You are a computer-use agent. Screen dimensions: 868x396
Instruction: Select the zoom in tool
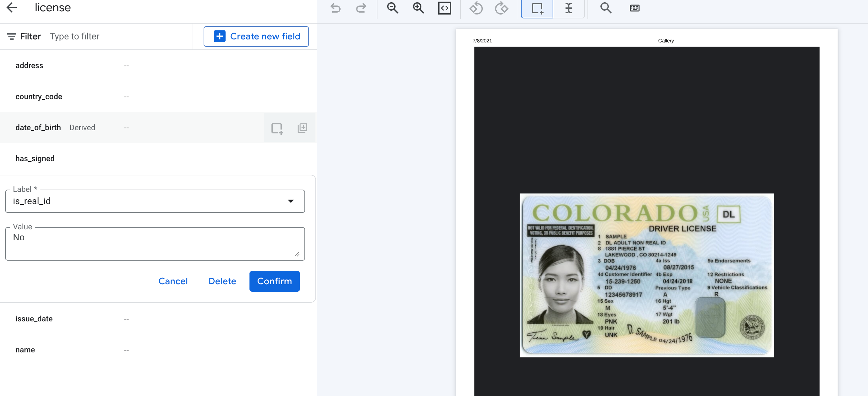pos(418,8)
